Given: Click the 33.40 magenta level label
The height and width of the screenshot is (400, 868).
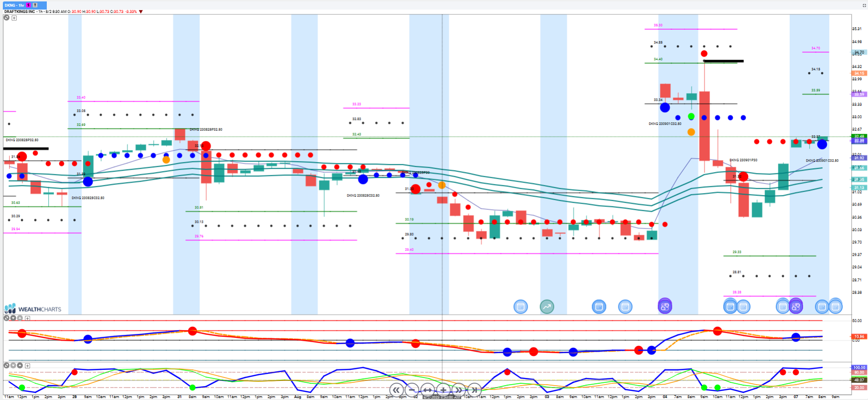Looking at the screenshot, I should coord(81,97).
